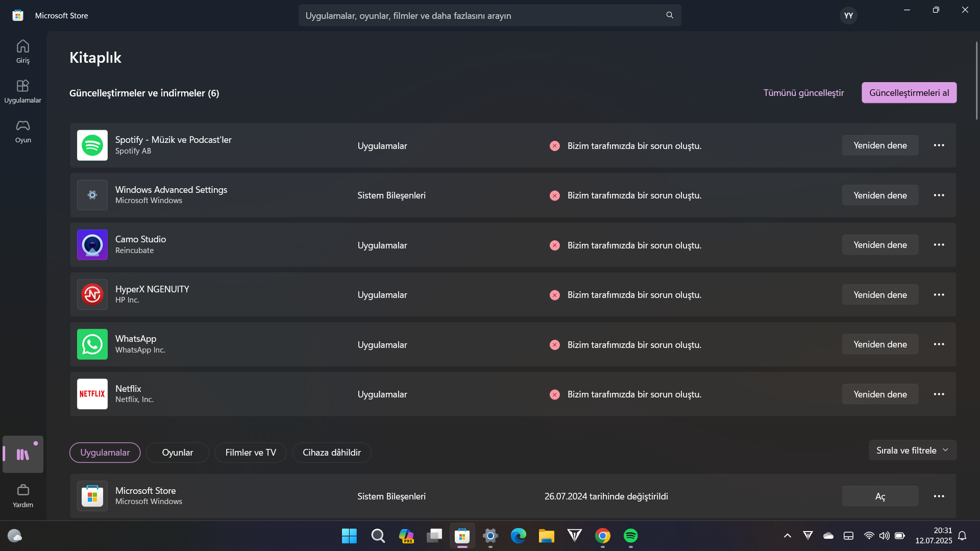The height and width of the screenshot is (551, 980).
Task: Retry HyperX NGENUITY update
Action: coord(880,294)
